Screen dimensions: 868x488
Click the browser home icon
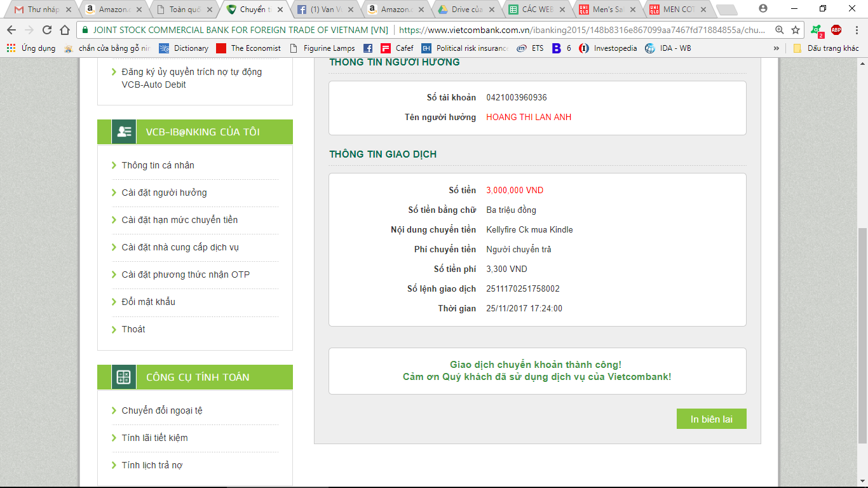click(64, 30)
